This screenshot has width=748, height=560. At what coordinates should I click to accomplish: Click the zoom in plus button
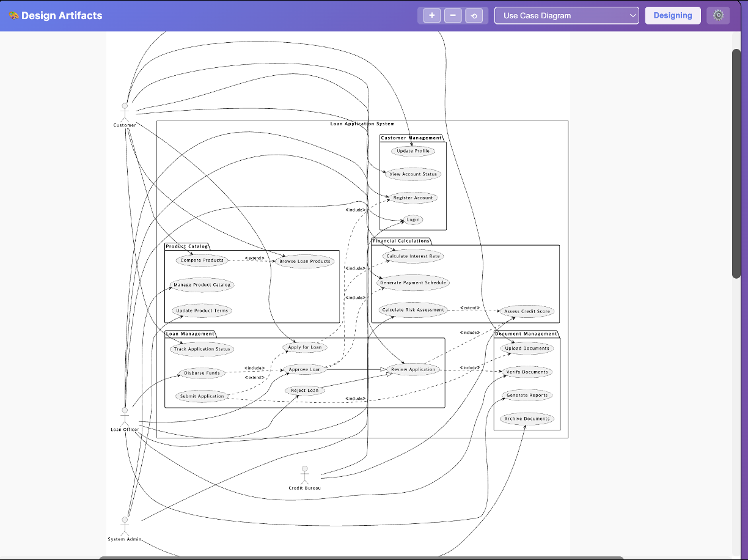click(x=432, y=16)
